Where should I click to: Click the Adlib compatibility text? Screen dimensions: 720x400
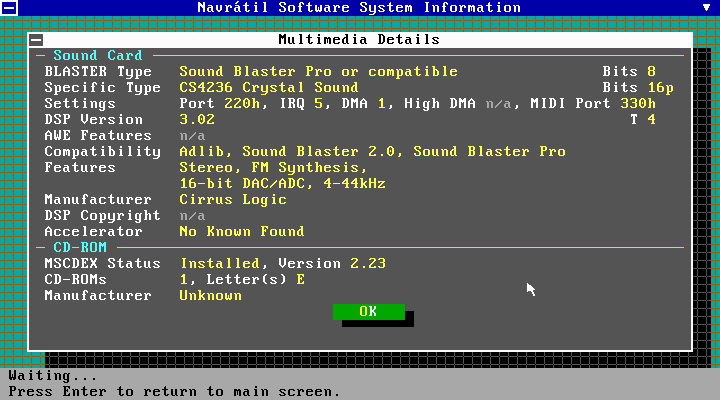tap(201, 152)
